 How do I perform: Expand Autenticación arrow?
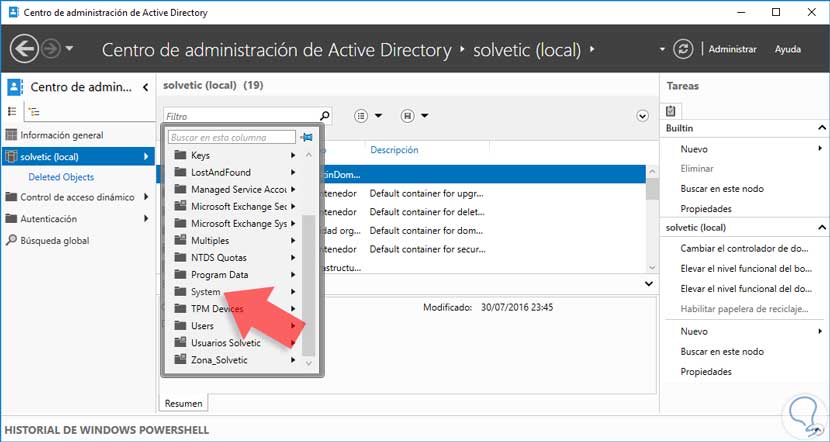tap(146, 219)
